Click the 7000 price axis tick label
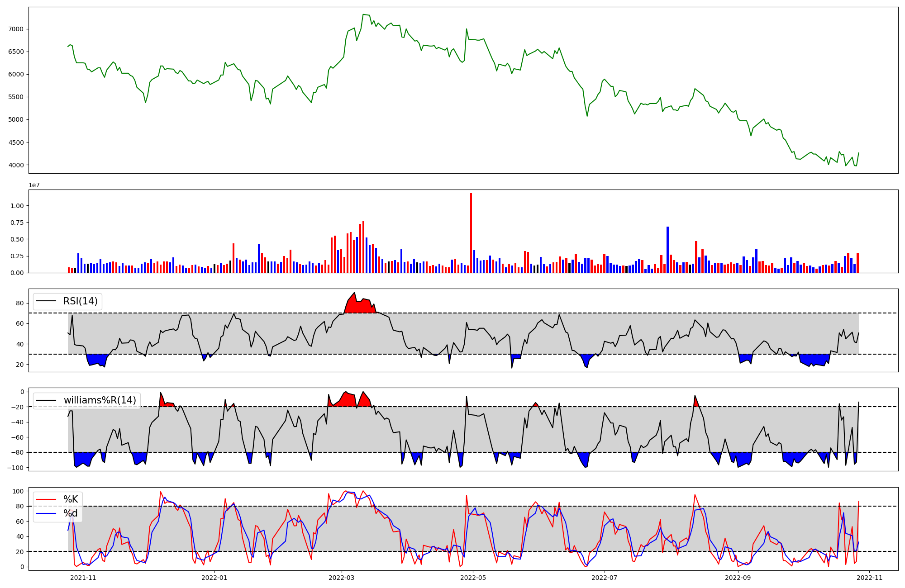This screenshot has height=588, width=905. 15,29
